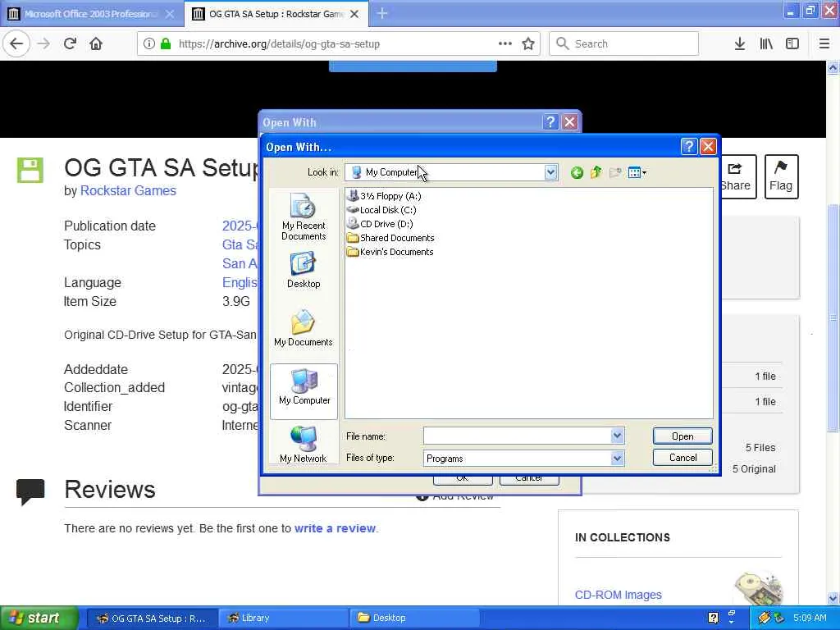Click in the File name input field
The image size is (840, 630).
[x=517, y=436]
